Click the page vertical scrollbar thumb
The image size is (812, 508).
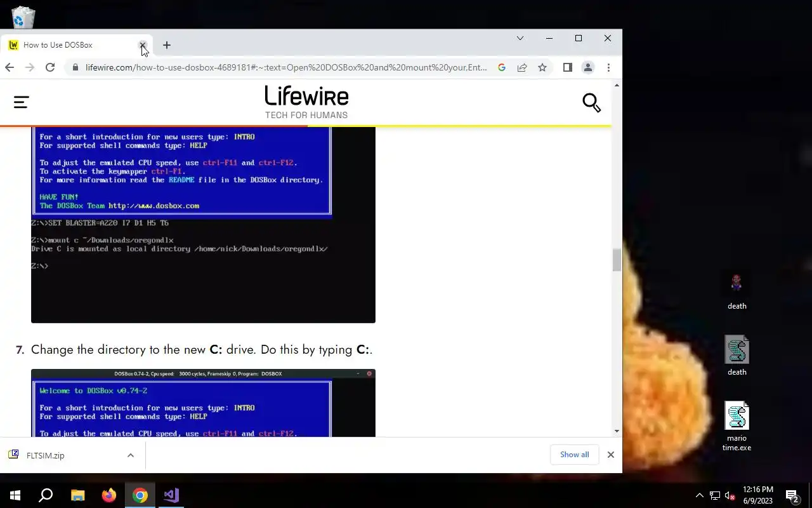click(x=617, y=260)
